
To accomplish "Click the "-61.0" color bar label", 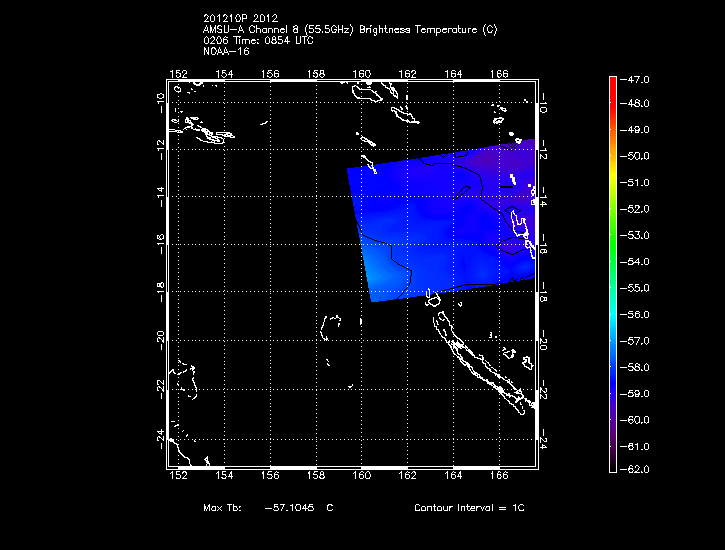I will click(x=634, y=446).
